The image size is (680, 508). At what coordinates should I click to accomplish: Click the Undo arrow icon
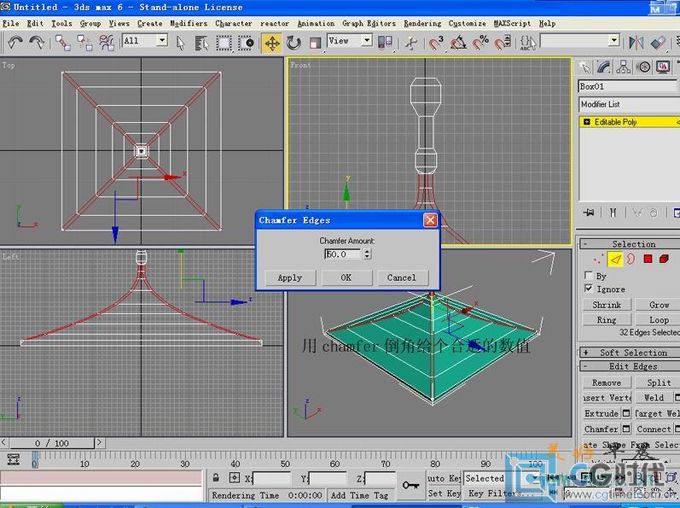coord(15,43)
